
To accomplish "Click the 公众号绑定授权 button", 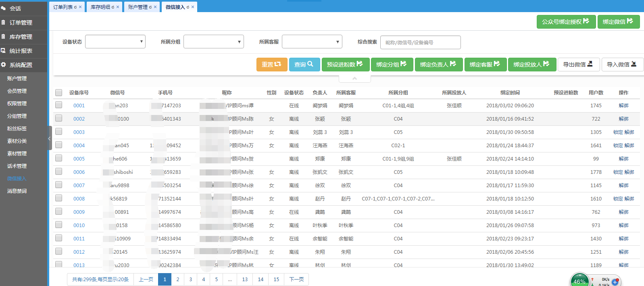I will click(565, 22).
